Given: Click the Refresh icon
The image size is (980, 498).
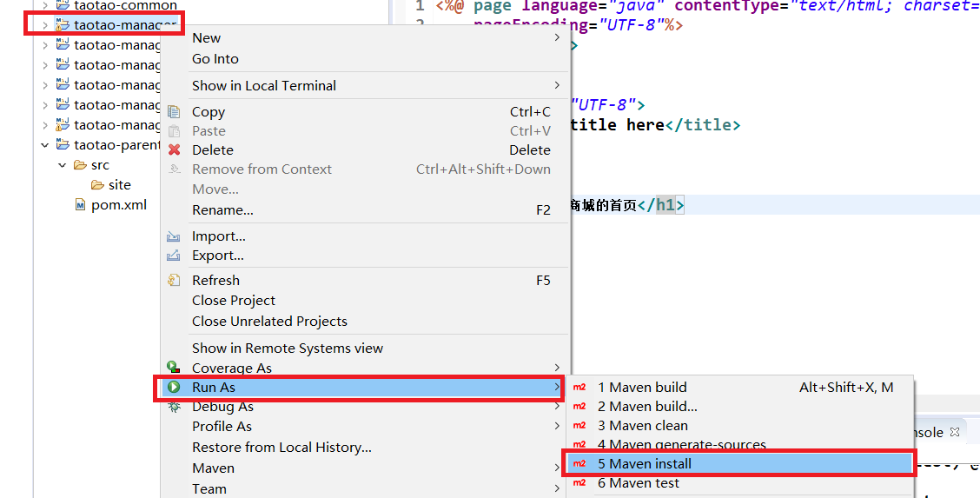Looking at the screenshot, I should point(174,280).
